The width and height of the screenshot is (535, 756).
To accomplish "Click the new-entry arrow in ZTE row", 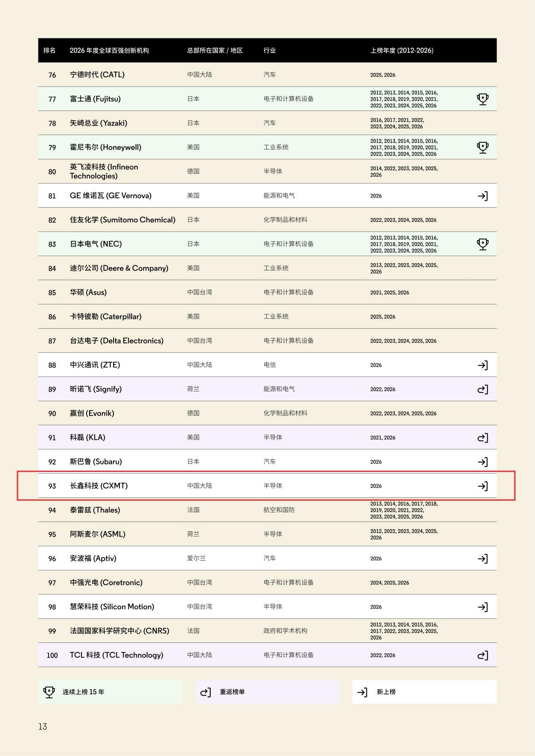I will click(x=483, y=365).
